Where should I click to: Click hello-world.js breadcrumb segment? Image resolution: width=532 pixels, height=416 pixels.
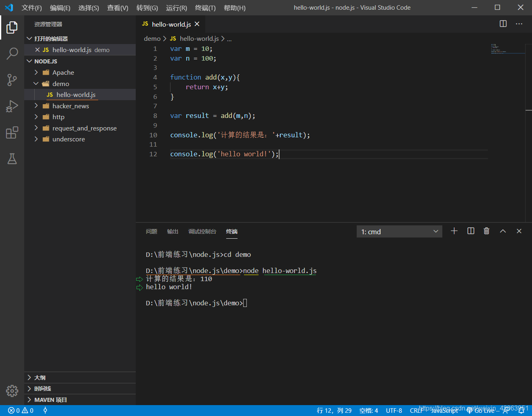click(x=199, y=38)
